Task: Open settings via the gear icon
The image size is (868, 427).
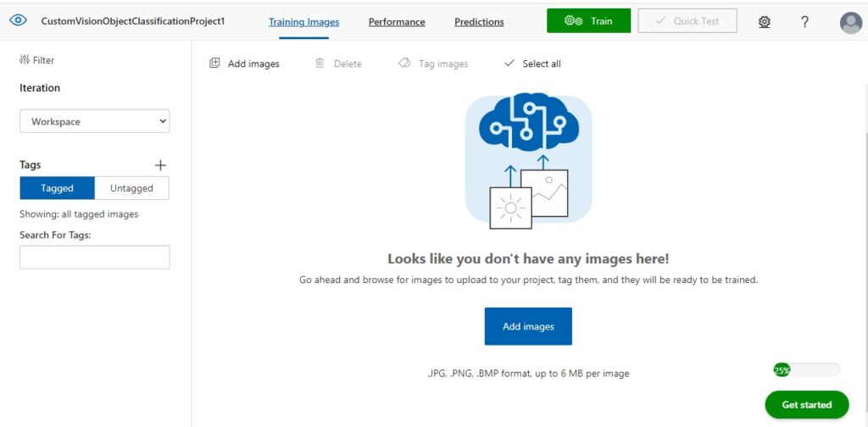Action: pyautogui.click(x=764, y=22)
